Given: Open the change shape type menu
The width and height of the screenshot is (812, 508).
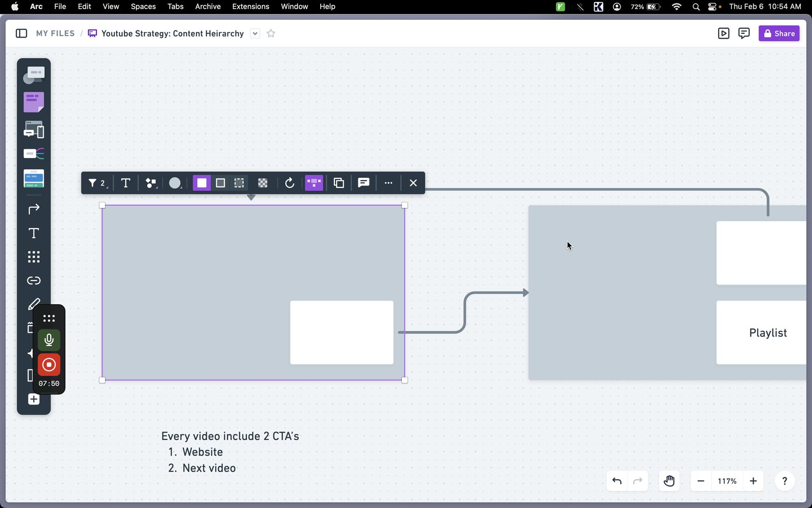Looking at the screenshot, I should pyautogui.click(x=151, y=183).
